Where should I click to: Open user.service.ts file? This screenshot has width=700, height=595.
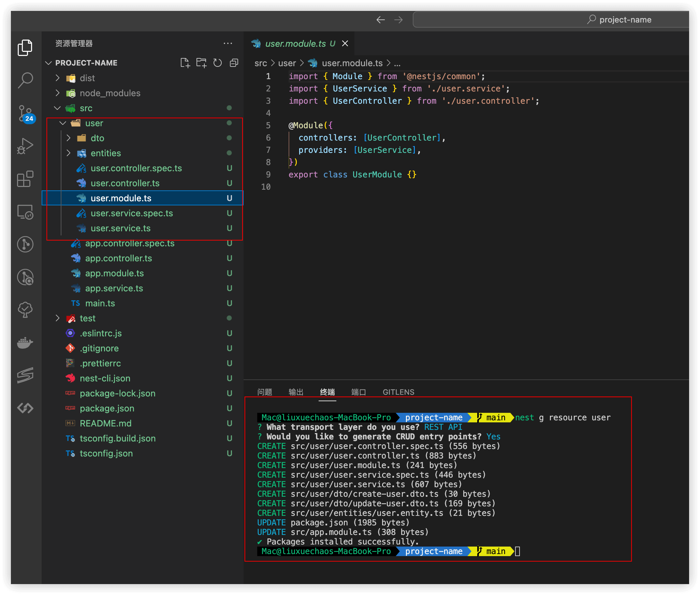click(142, 228)
